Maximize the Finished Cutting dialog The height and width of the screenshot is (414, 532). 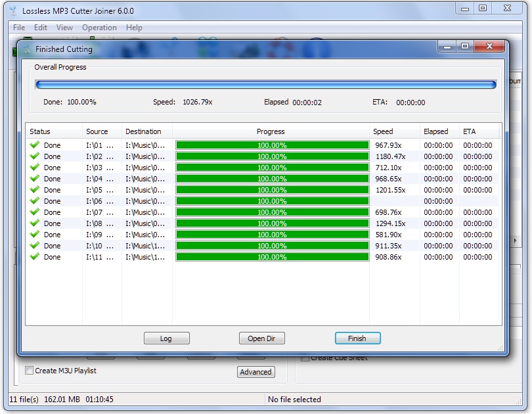[x=465, y=46]
